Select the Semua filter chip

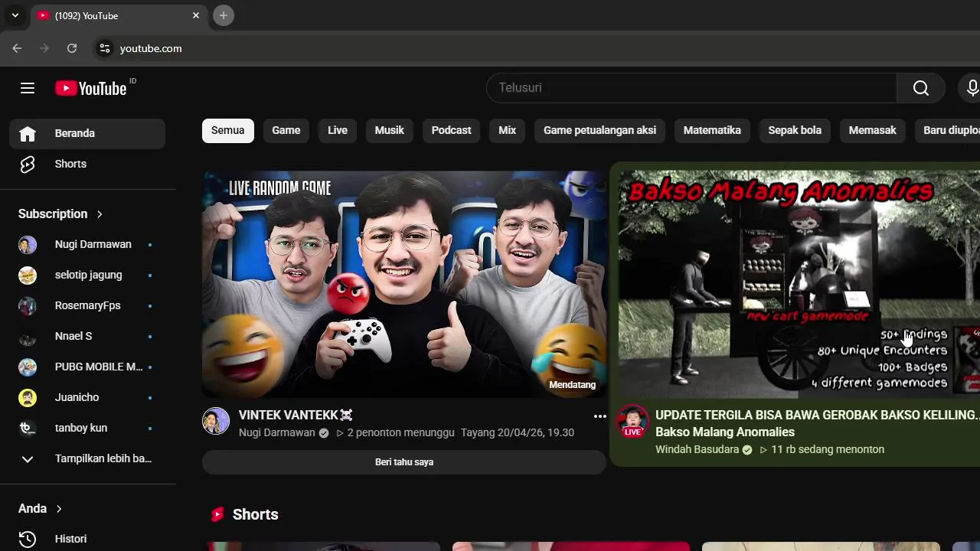coord(227,131)
